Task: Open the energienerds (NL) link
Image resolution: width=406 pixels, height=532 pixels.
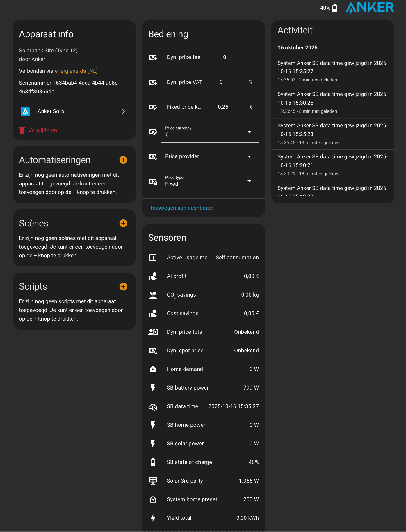Action: (x=76, y=71)
